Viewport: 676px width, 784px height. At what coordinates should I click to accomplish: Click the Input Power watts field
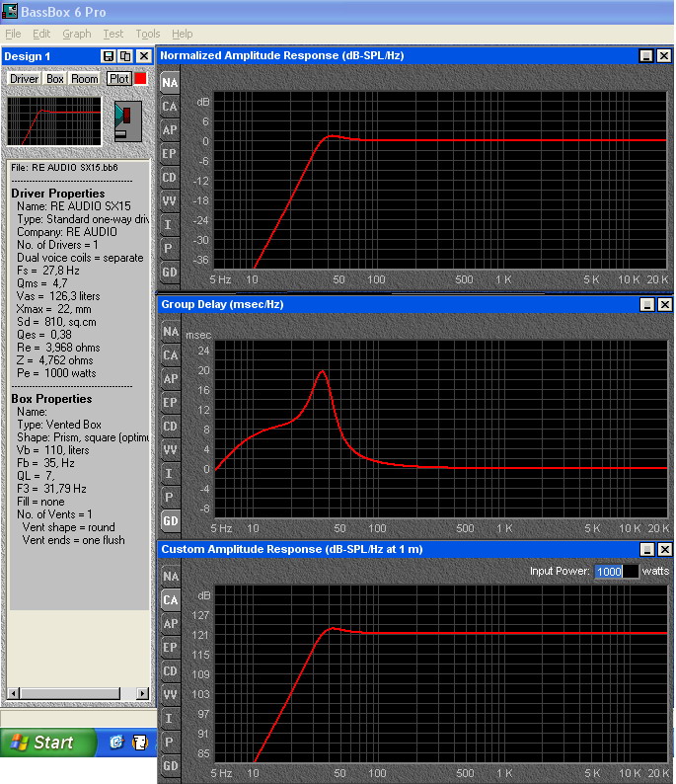click(616, 572)
